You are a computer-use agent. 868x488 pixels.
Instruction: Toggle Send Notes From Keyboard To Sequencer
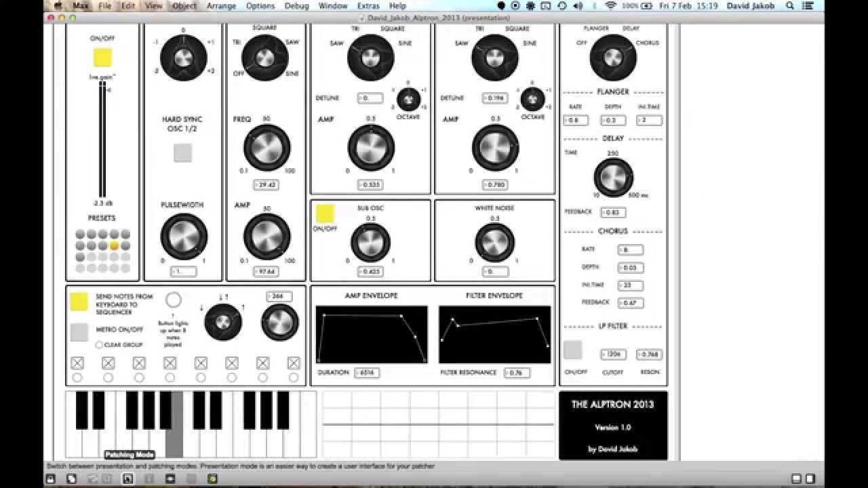coord(79,302)
